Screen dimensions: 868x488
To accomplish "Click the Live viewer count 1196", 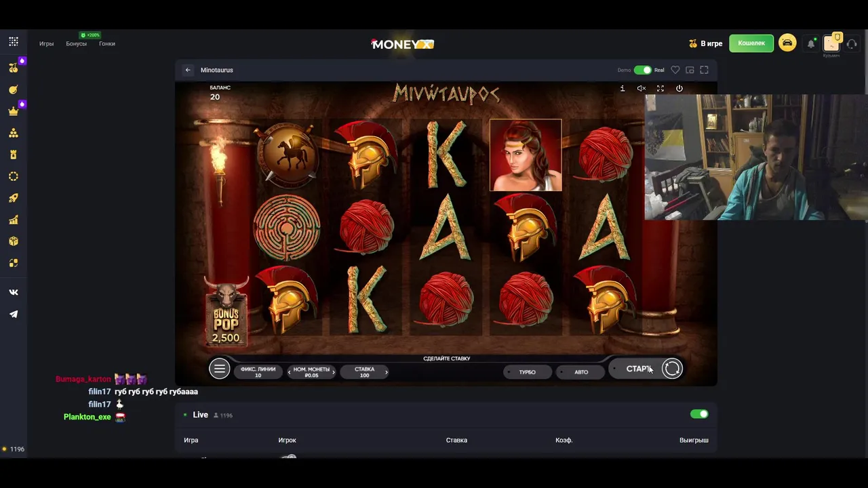I will (x=223, y=415).
